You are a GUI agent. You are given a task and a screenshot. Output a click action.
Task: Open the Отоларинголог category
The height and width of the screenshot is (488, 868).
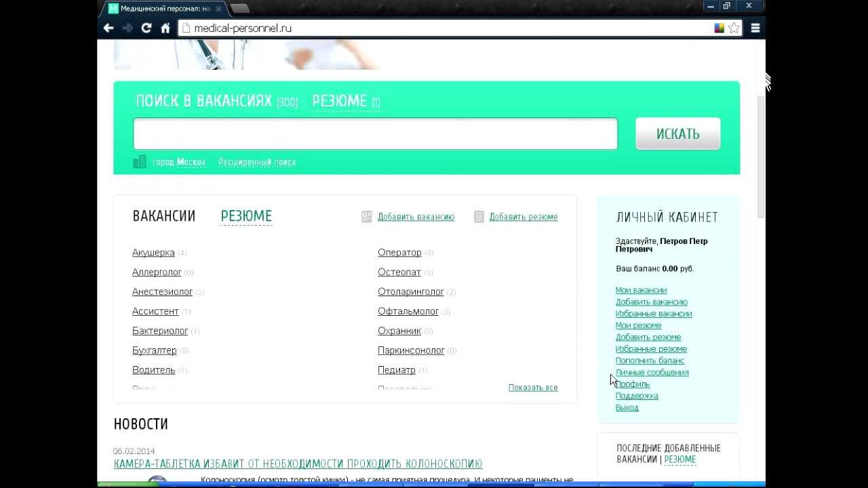click(410, 292)
